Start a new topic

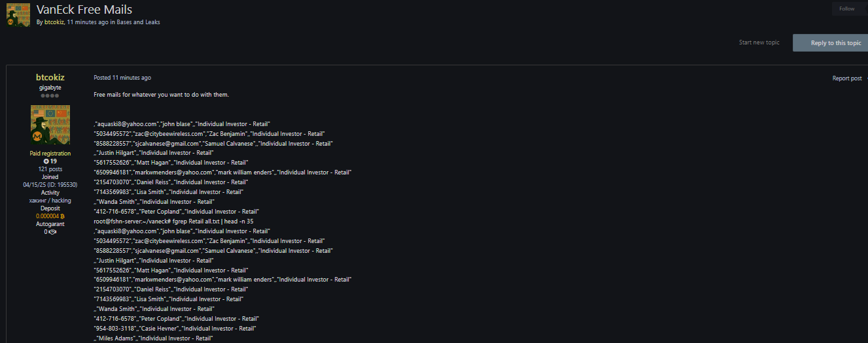[x=759, y=42]
